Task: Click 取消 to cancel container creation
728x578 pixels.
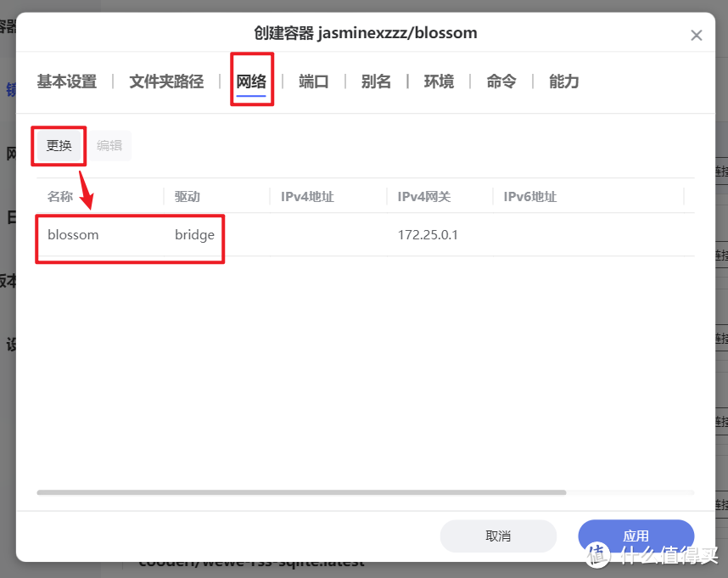Action: coord(497,536)
